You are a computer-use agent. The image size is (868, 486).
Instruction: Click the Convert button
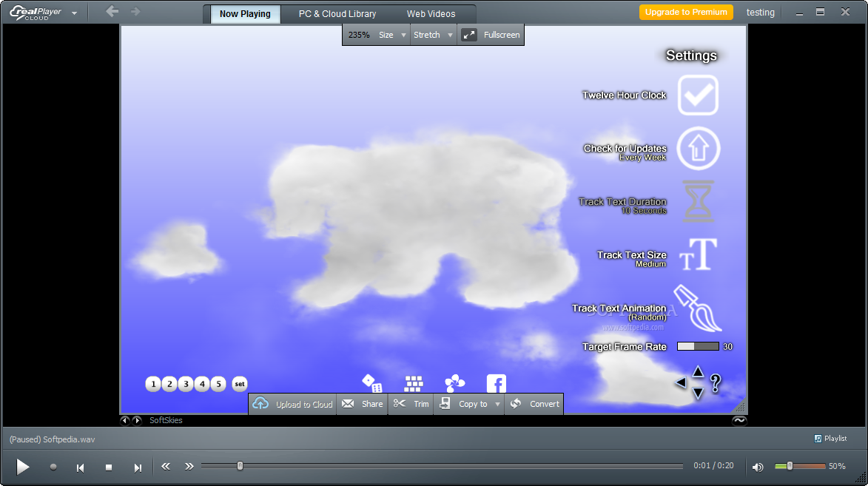click(x=534, y=404)
